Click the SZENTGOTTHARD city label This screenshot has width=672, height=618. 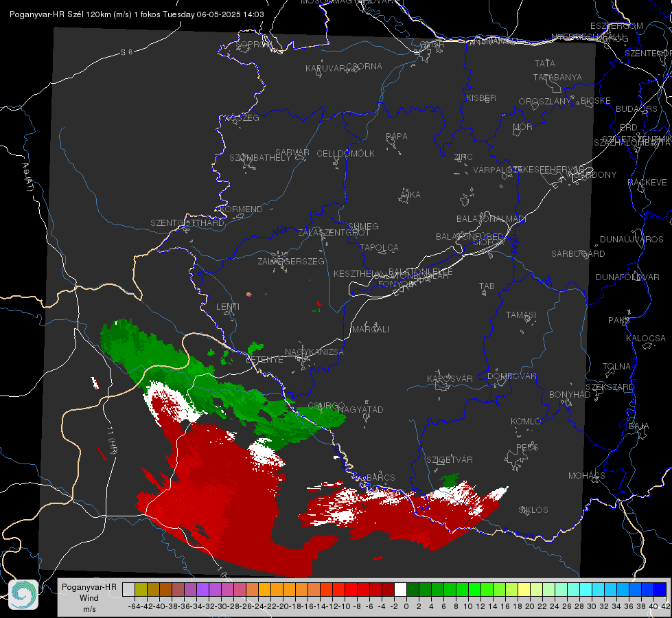(x=187, y=223)
